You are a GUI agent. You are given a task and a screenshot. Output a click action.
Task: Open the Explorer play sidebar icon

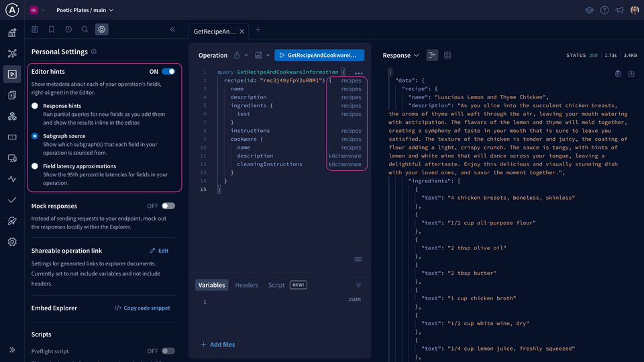click(x=12, y=74)
